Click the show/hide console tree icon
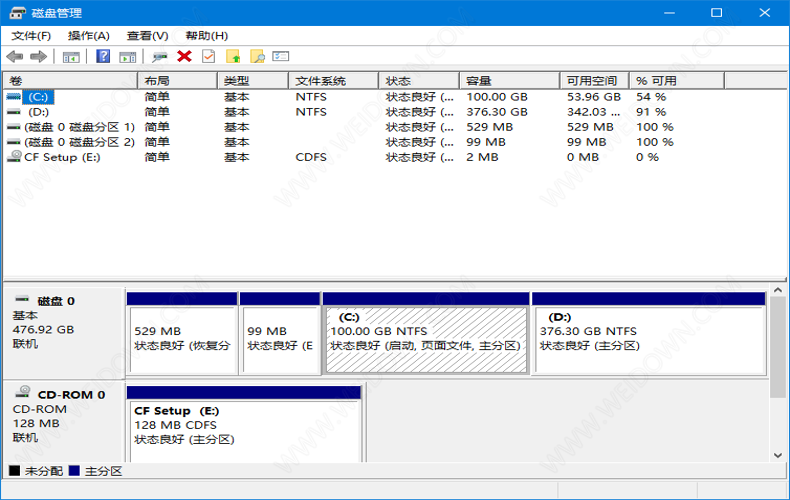 [x=71, y=57]
